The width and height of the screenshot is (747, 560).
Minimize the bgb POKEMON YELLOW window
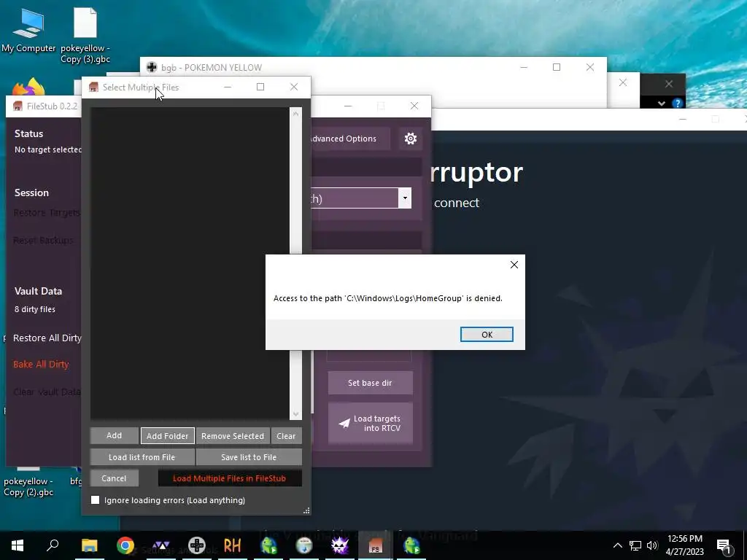[x=524, y=67]
